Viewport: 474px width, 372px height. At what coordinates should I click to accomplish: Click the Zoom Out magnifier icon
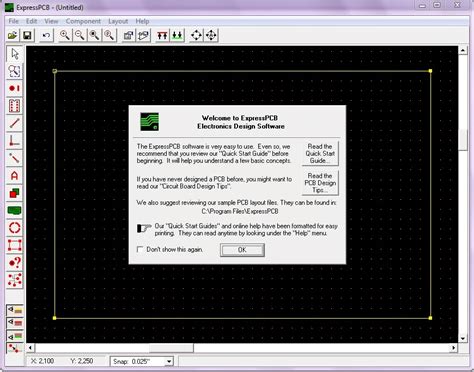pos(80,35)
